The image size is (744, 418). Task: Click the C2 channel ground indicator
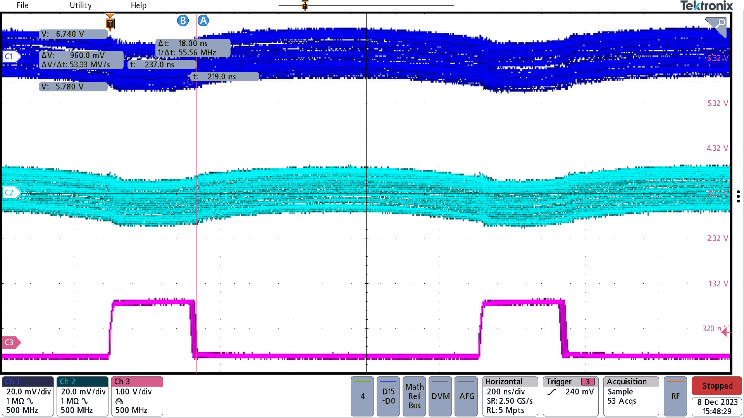9,191
